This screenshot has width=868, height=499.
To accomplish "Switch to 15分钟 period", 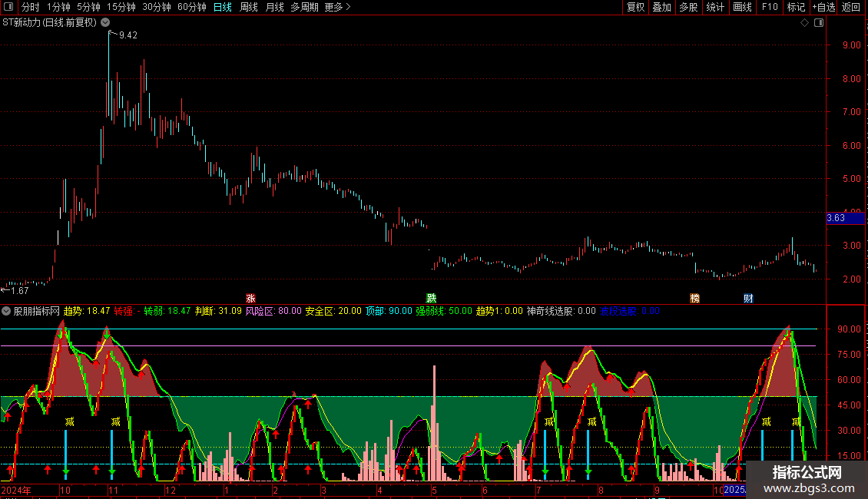I will (x=121, y=7).
